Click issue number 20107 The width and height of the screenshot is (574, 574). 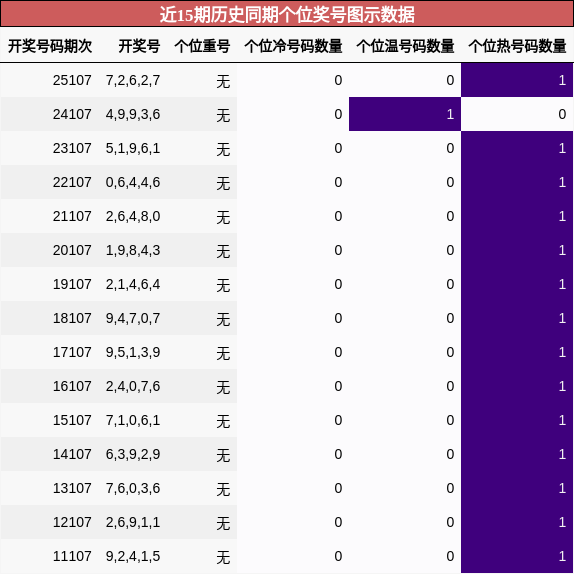pyautogui.click(x=72, y=250)
